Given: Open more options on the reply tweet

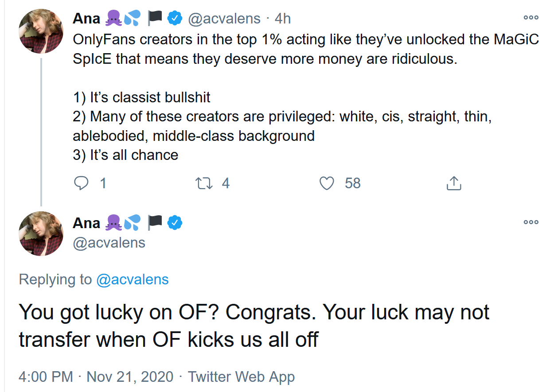Looking at the screenshot, I should click(x=530, y=222).
